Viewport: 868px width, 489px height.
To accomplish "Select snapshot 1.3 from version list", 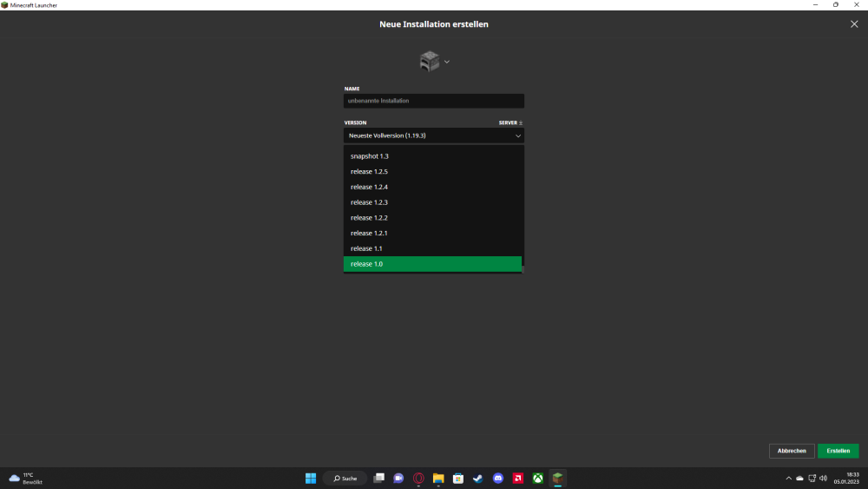I will (x=432, y=156).
